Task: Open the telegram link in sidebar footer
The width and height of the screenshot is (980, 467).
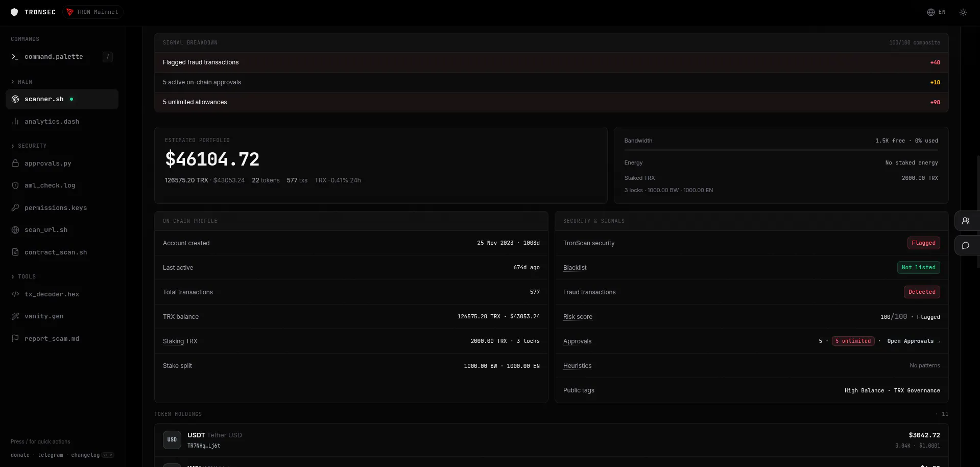Action: point(51,455)
